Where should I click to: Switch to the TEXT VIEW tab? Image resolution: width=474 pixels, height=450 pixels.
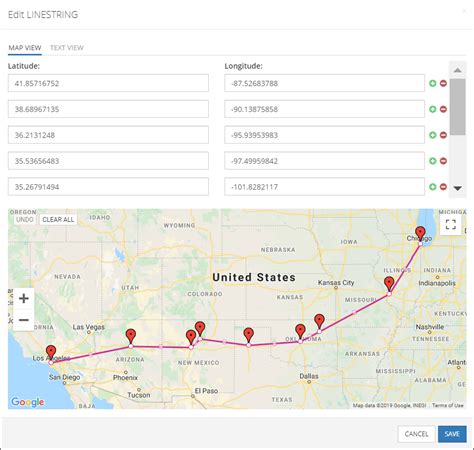coord(67,48)
